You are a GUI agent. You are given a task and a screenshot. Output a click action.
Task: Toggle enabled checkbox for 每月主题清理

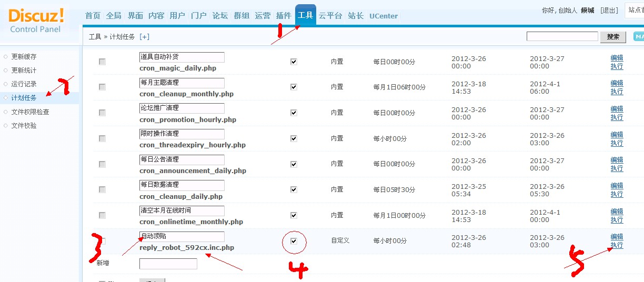pyautogui.click(x=294, y=87)
